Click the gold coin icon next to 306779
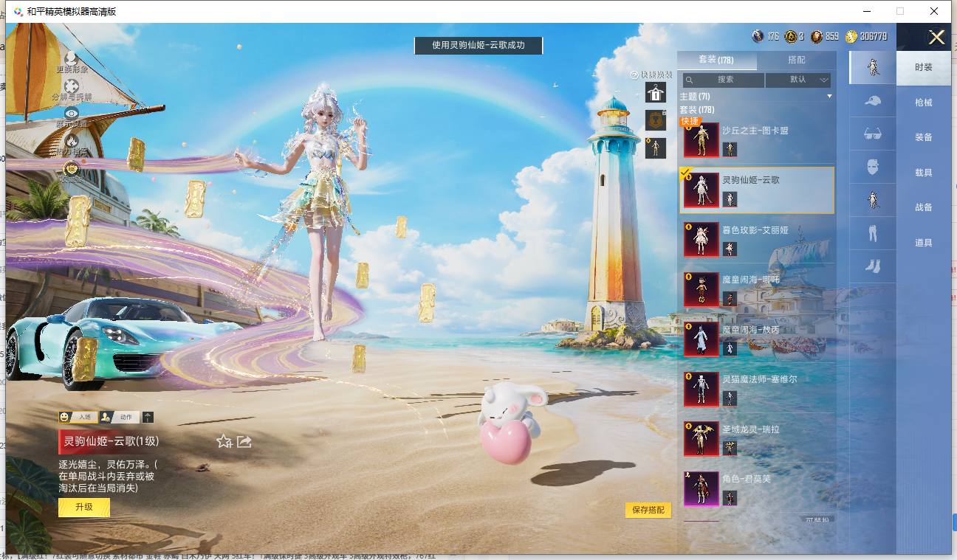 851,36
